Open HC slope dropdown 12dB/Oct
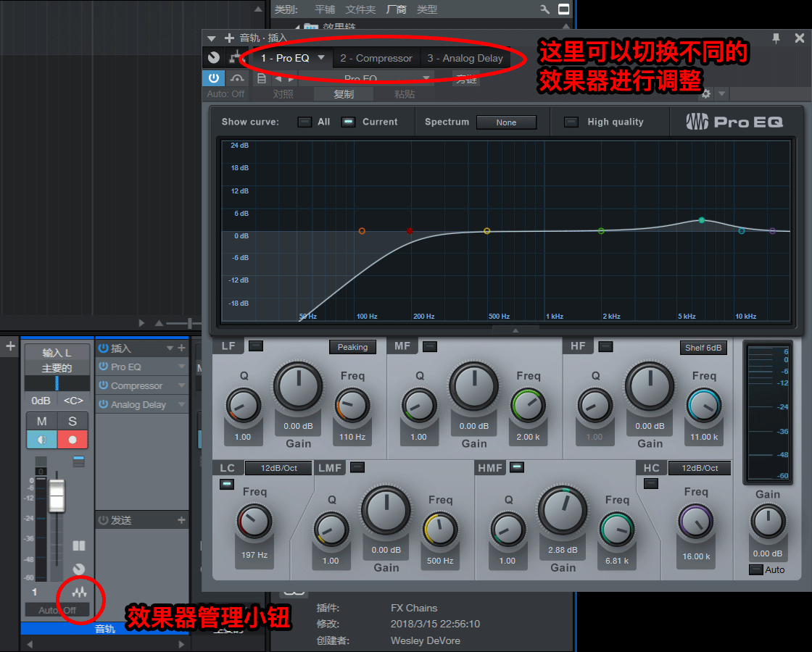 (700, 468)
